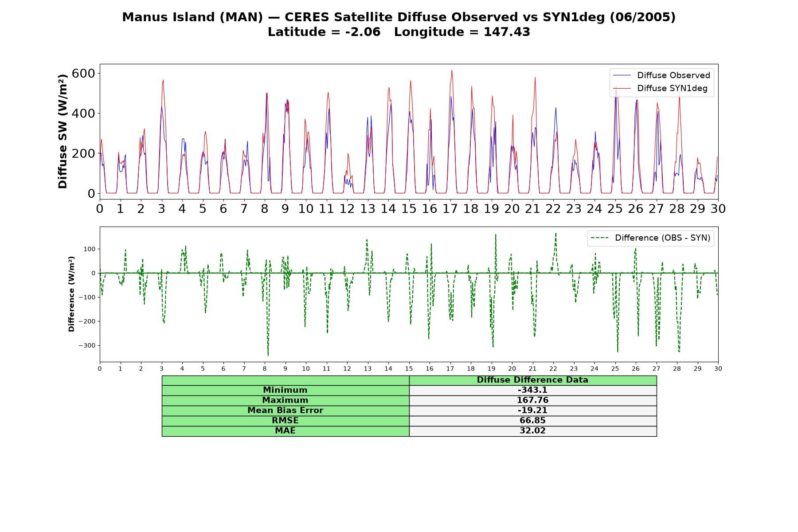Image resolution: width=798 pixels, height=532 pixels.
Task: Click the Diffuse Difference Data table header
Action: [532, 380]
